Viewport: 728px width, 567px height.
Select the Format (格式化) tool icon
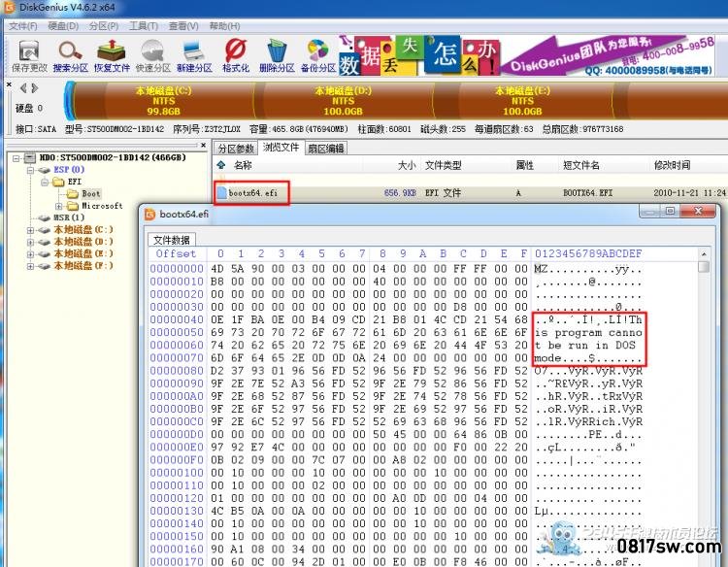(236, 55)
